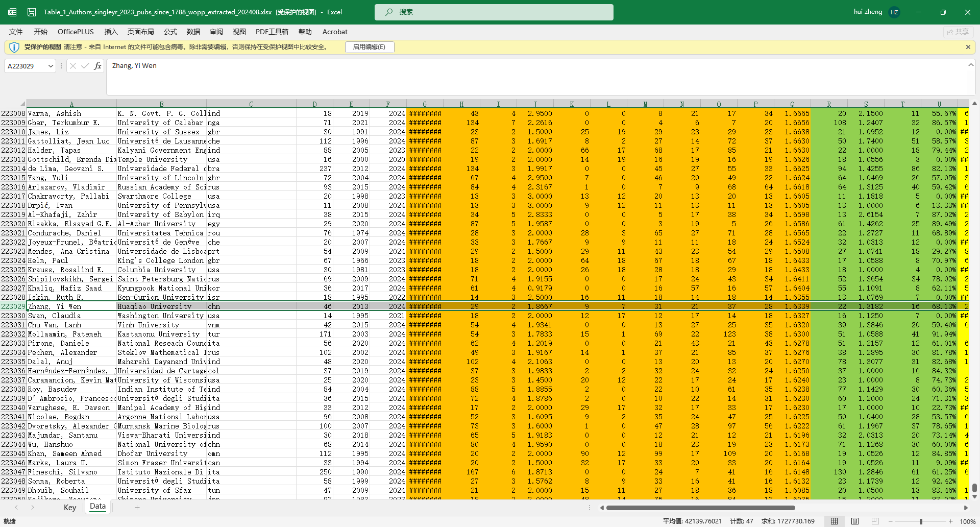
Task: Open the 数据 ribbon tab
Action: click(193, 32)
